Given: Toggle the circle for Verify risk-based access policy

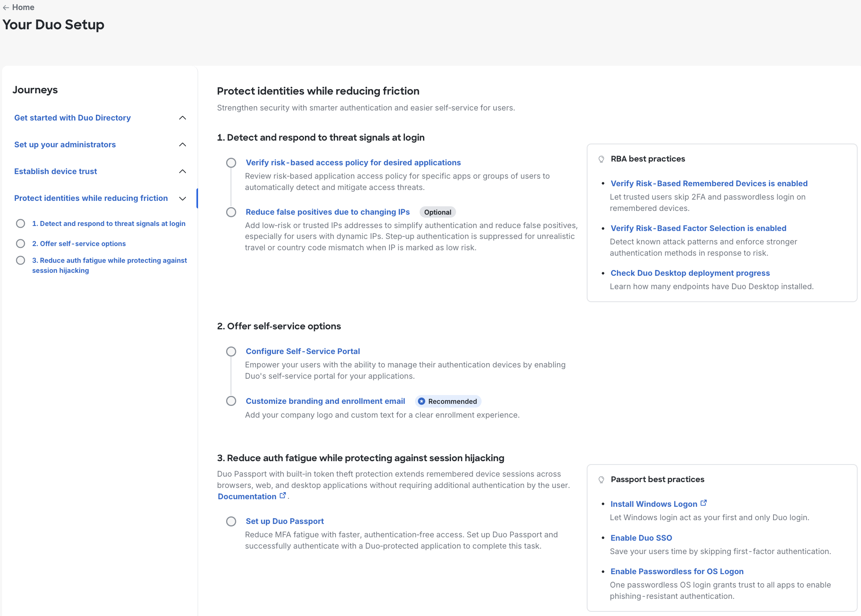Looking at the screenshot, I should pos(231,163).
